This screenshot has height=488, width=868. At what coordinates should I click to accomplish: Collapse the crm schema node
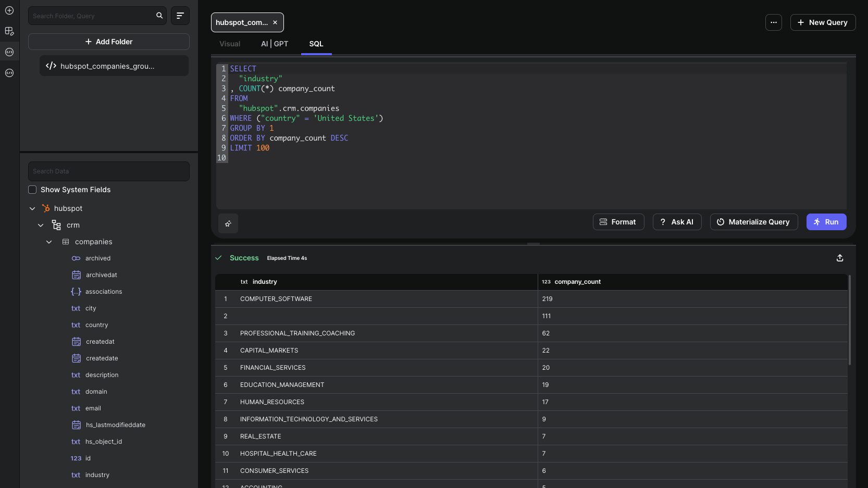(41, 225)
